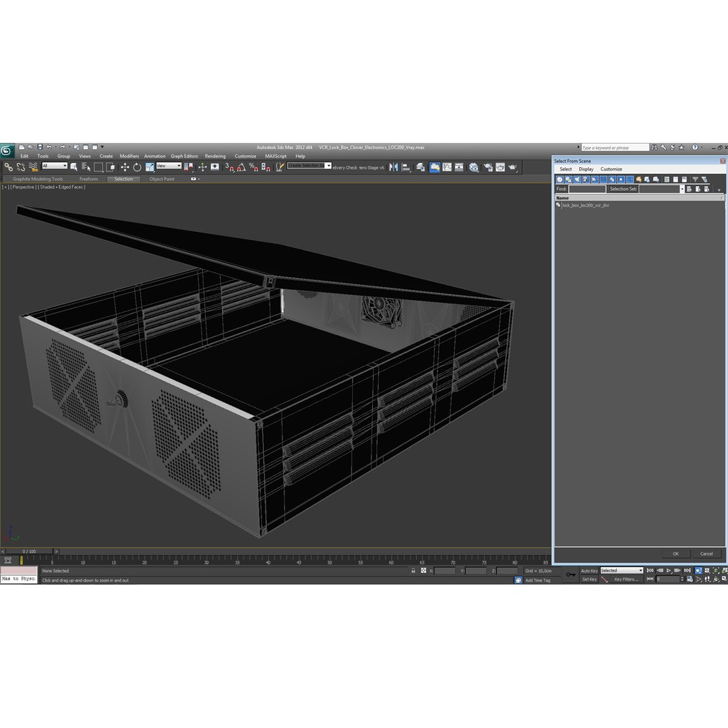Open the Schematic View

459,167
